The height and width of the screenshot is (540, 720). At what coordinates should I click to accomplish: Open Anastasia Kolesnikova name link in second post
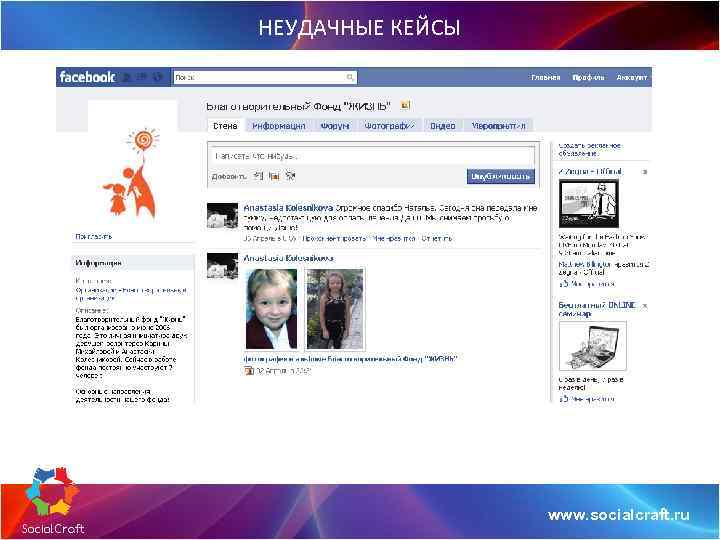coord(288,259)
